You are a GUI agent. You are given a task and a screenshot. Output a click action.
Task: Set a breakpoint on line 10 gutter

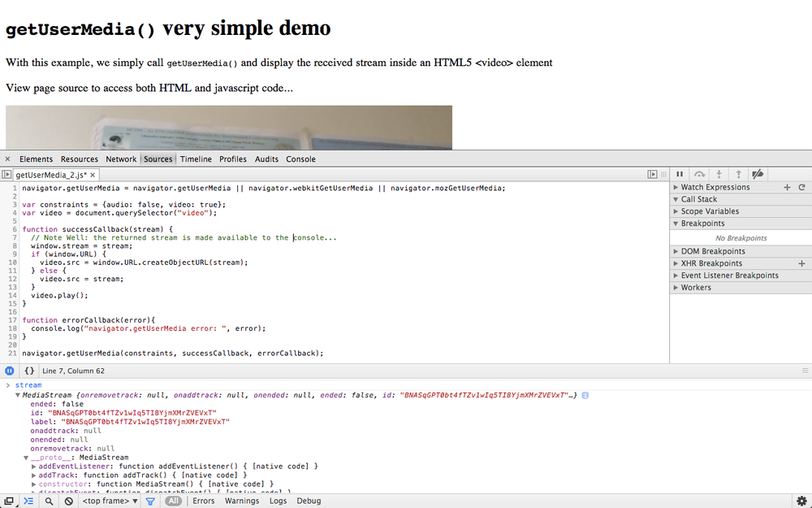coord(14,262)
